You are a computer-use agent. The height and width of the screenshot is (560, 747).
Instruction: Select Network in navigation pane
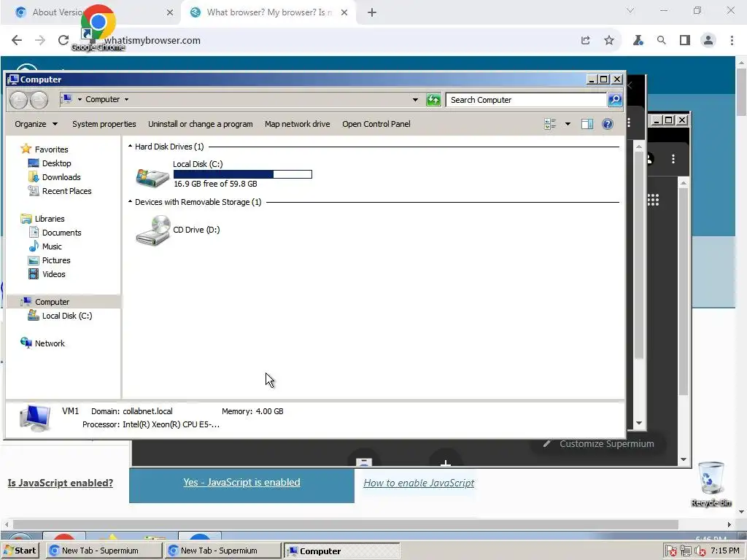50,343
